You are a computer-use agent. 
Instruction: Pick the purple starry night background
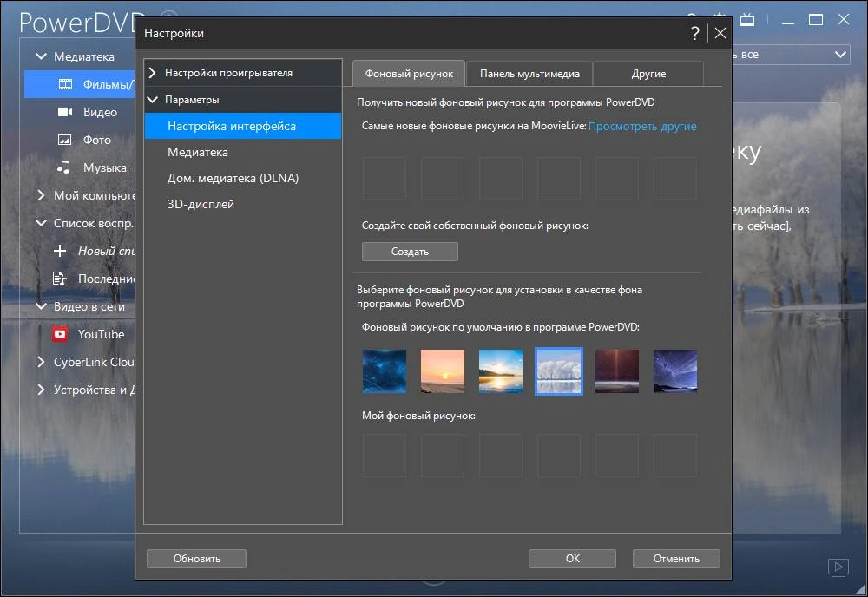[675, 371]
